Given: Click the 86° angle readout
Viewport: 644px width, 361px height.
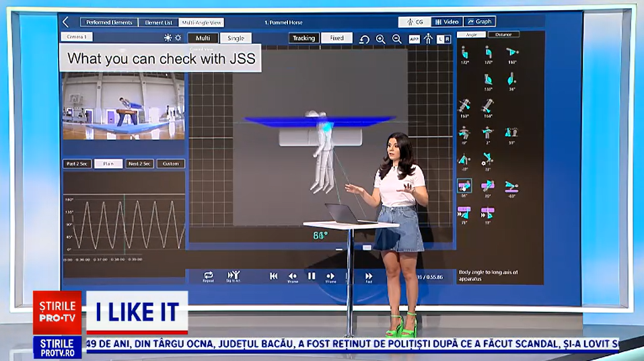Looking at the screenshot, I should [x=321, y=235].
